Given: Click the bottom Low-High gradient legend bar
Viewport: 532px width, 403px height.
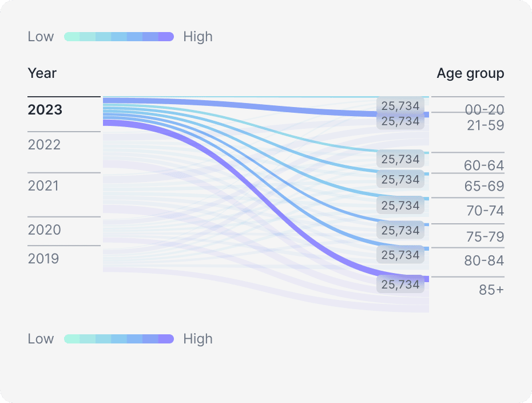Looking at the screenshot, I should (118, 339).
